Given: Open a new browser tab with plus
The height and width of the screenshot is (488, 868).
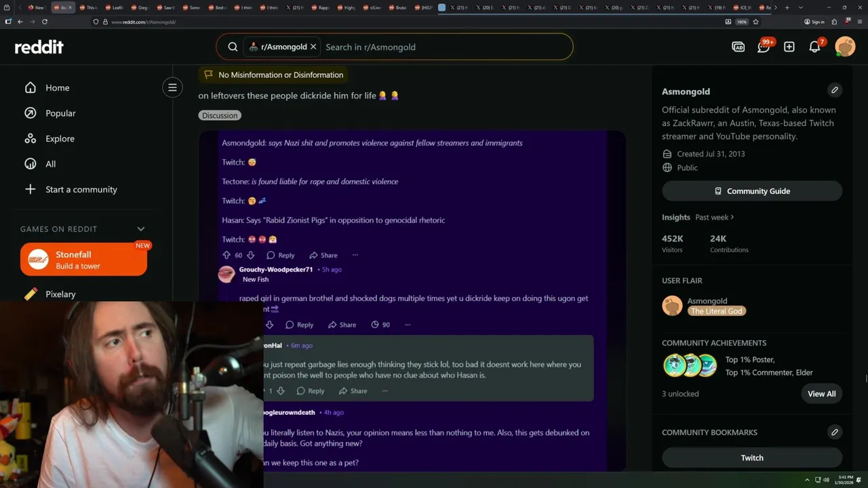Looking at the screenshot, I should coord(787,7).
